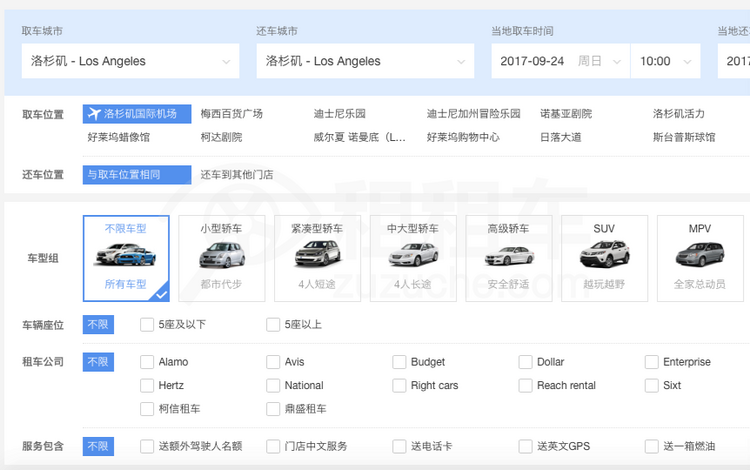The width and height of the screenshot is (750, 470).
Task: Choose 诺基亚剧院 pickup location
Action: (x=566, y=114)
